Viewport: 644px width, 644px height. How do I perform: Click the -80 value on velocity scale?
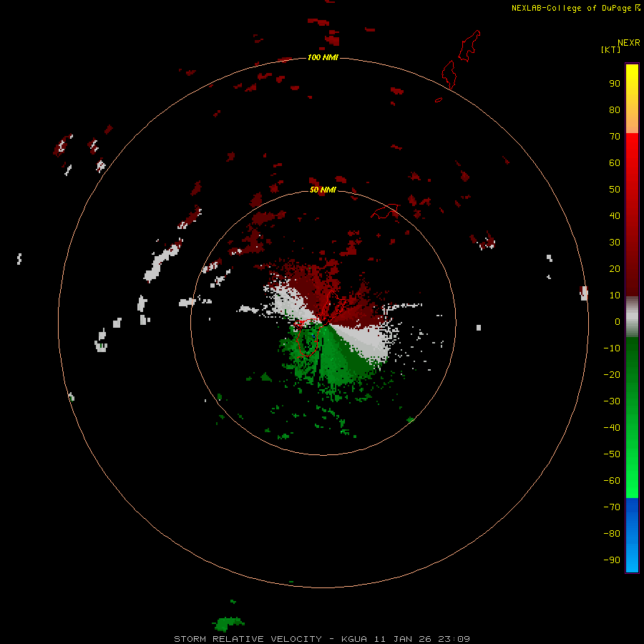[x=612, y=534]
